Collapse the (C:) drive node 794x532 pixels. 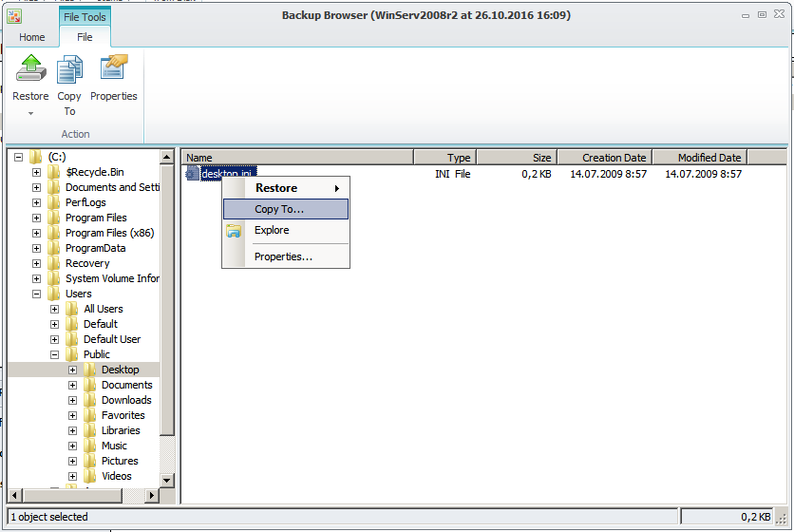(x=18, y=157)
